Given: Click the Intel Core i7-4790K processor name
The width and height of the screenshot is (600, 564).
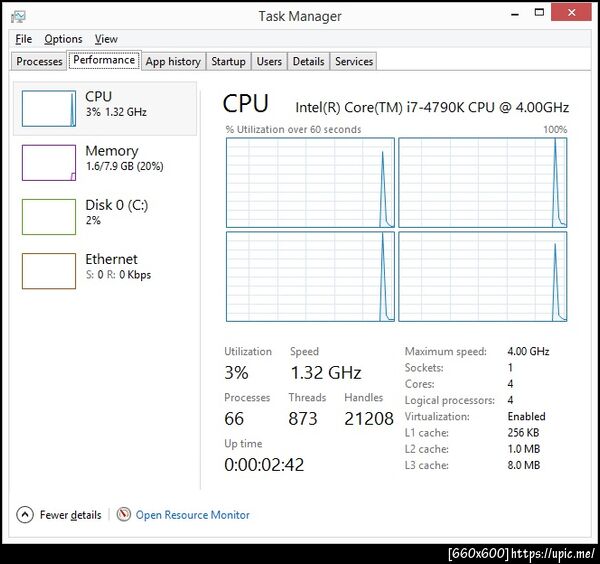Looking at the screenshot, I should click(432, 108).
